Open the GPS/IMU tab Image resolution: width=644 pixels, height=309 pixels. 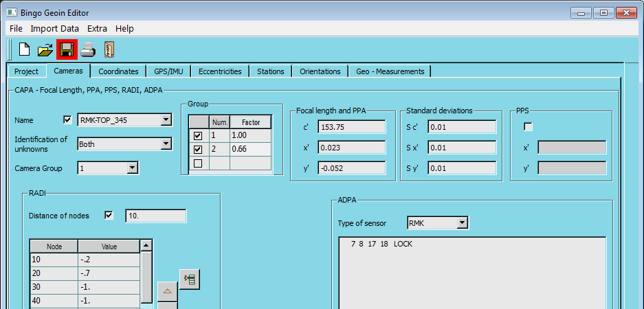click(169, 71)
